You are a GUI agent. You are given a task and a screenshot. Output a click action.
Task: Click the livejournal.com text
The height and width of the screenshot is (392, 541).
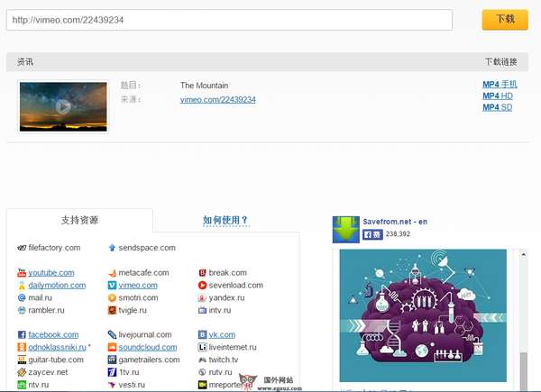tap(145, 334)
